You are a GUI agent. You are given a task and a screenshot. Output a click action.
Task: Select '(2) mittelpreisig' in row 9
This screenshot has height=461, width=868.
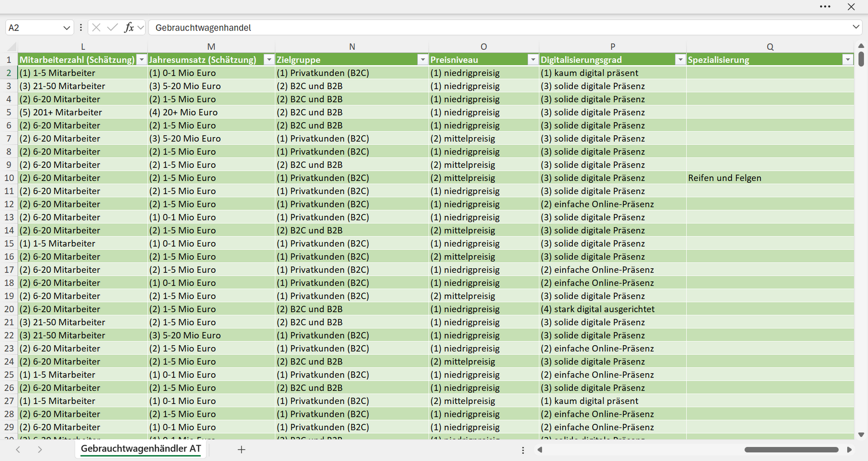(484, 165)
